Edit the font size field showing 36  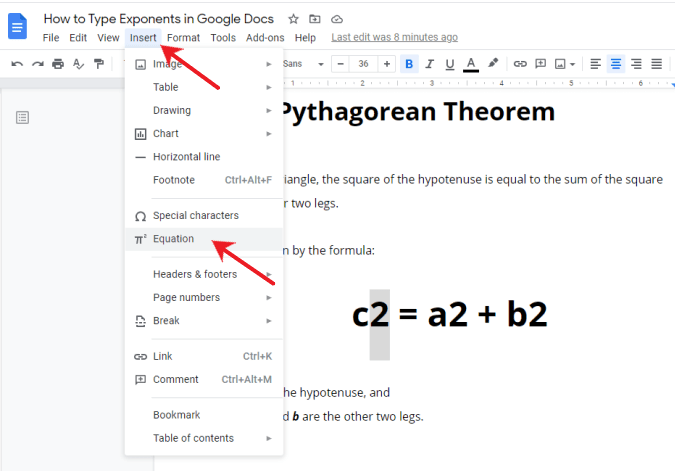pyautogui.click(x=363, y=64)
